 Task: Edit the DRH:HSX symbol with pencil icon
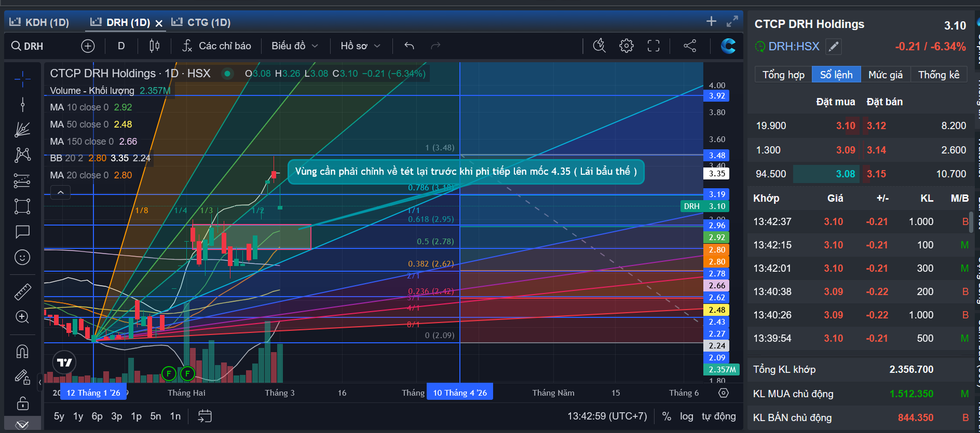[834, 47]
